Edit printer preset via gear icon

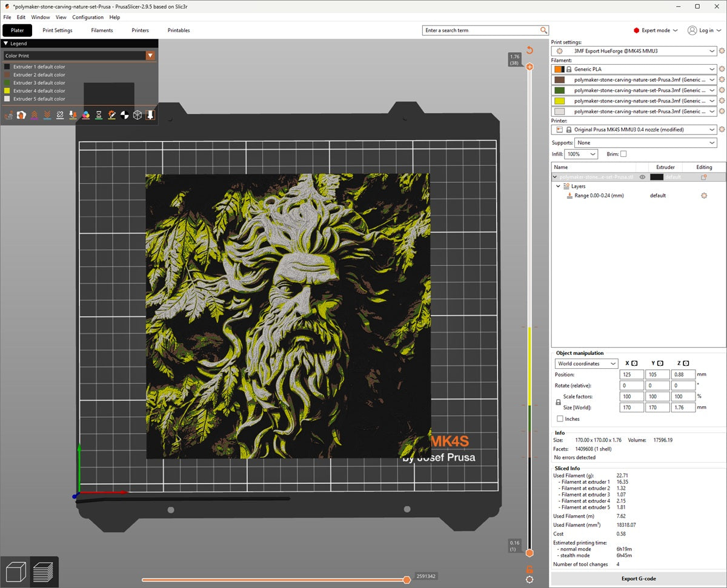(x=722, y=130)
